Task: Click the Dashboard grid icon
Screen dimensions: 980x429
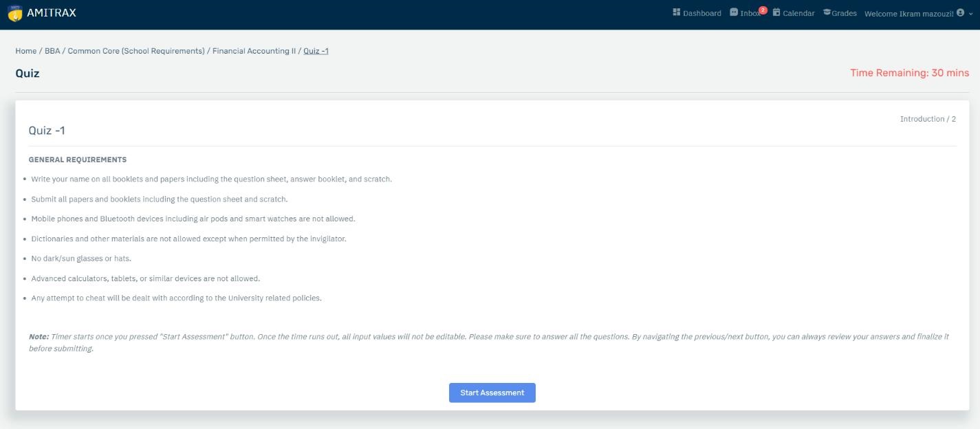Action: click(676, 12)
